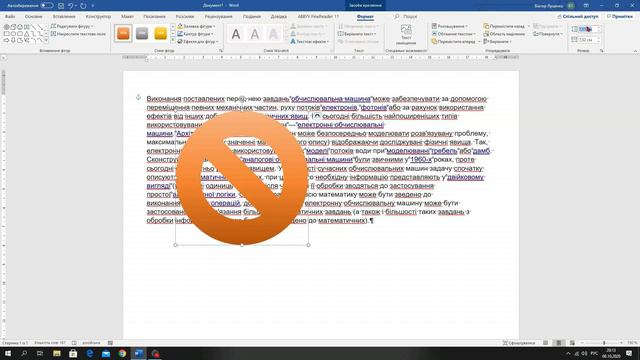Open the Текстові ефекти dropdown

click(x=310, y=42)
